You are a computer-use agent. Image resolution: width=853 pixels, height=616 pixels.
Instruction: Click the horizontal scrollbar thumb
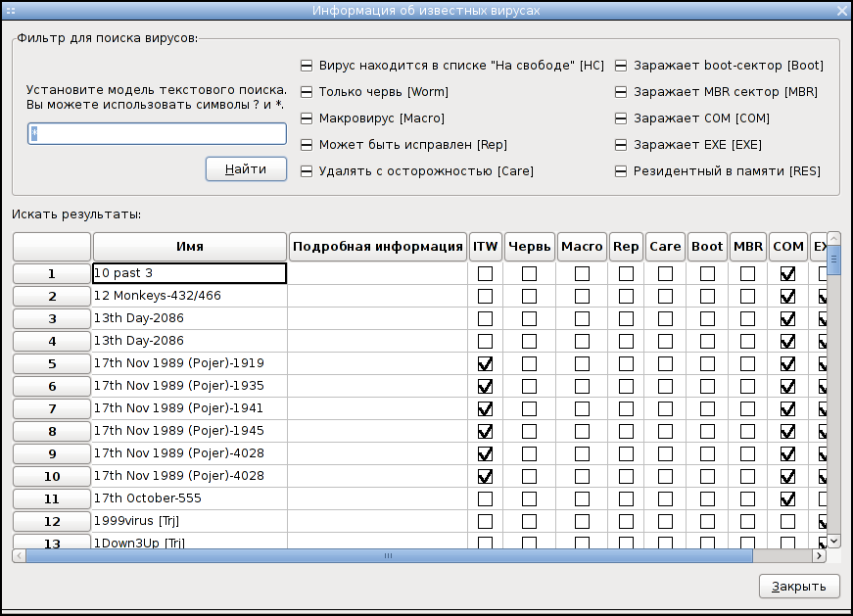coord(389,555)
